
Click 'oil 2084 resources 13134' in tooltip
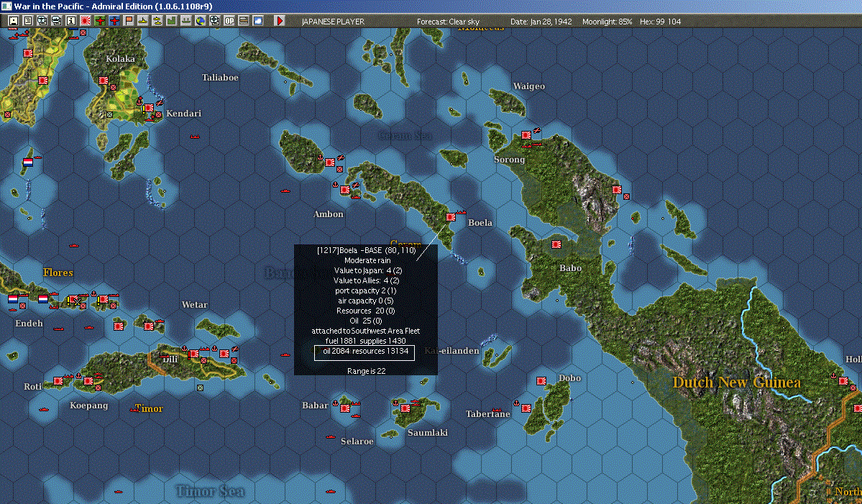(x=366, y=351)
